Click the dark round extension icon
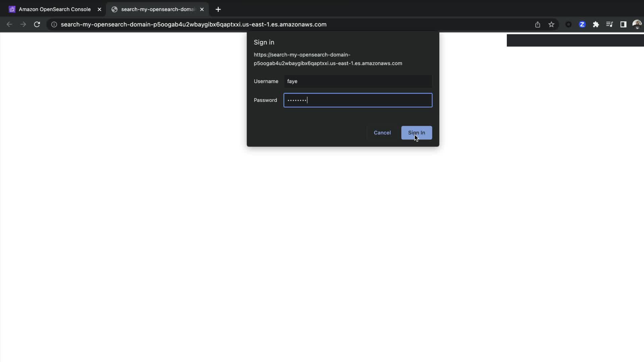This screenshot has width=644, height=362. [x=568, y=24]
